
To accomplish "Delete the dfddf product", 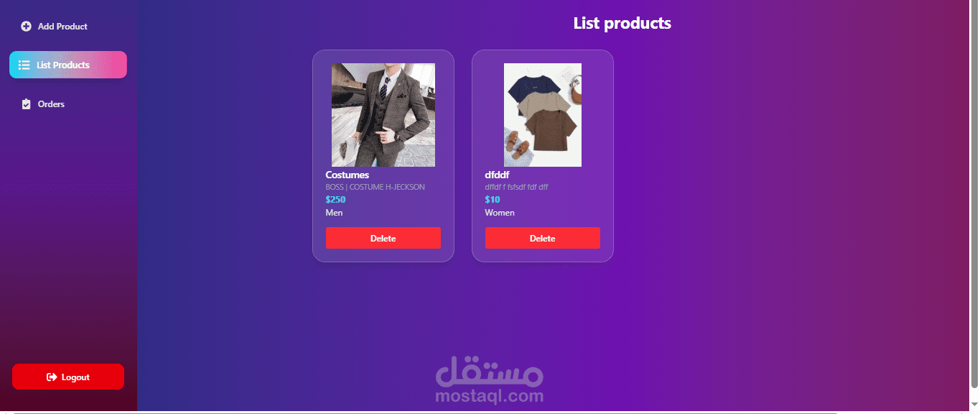I will pos(543,238).
